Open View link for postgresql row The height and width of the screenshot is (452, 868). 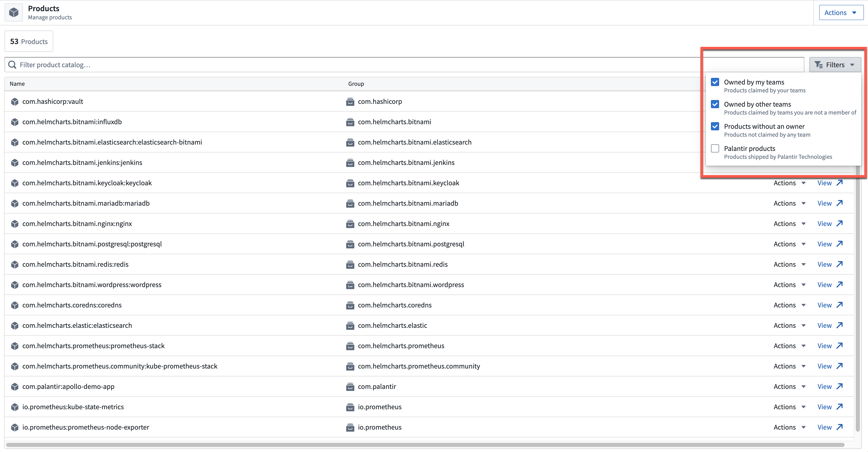[830, 244]
